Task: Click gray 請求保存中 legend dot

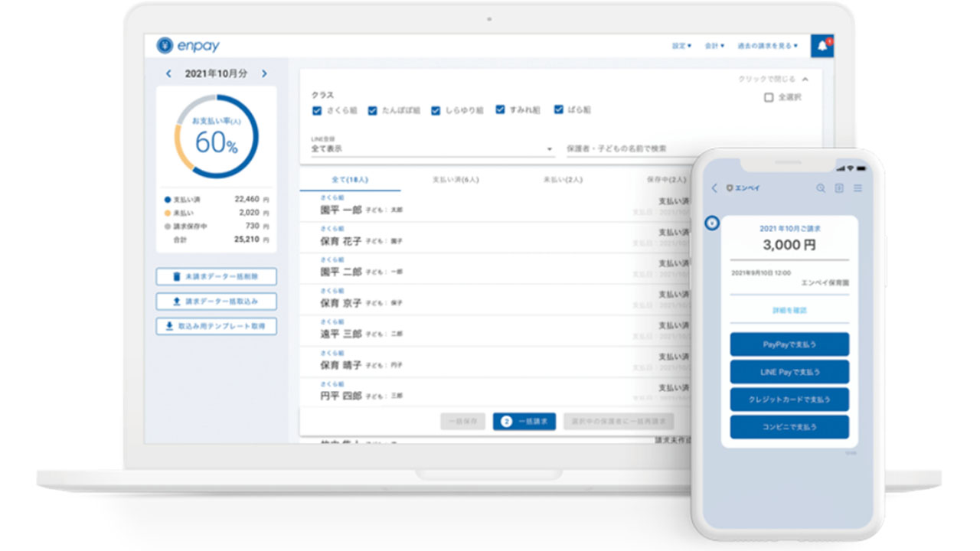Action: (x=168, y=227)
